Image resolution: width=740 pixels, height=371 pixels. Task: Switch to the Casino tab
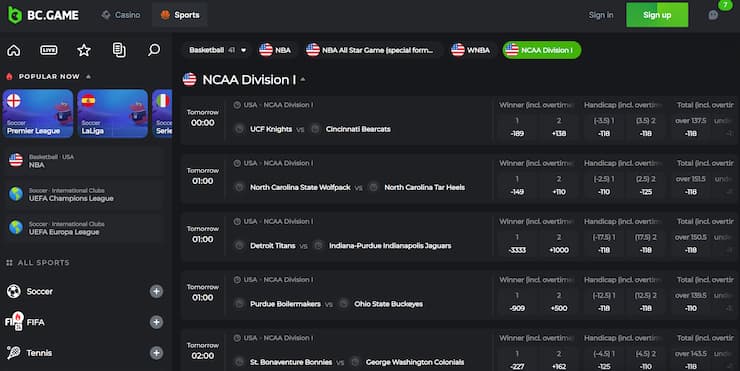point(121,15)
